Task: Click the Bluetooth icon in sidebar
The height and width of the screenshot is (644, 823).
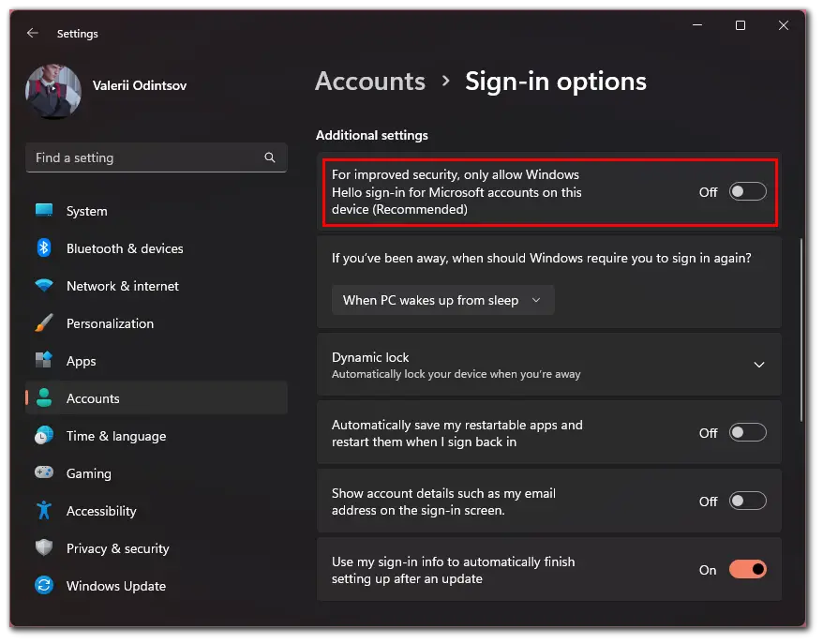Action: tap(44, 247)
